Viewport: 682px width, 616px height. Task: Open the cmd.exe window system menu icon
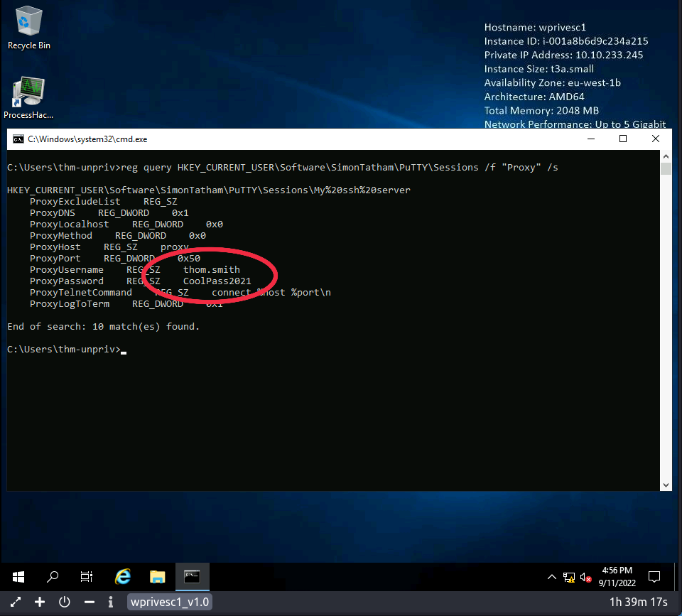(x=18, y=139)
